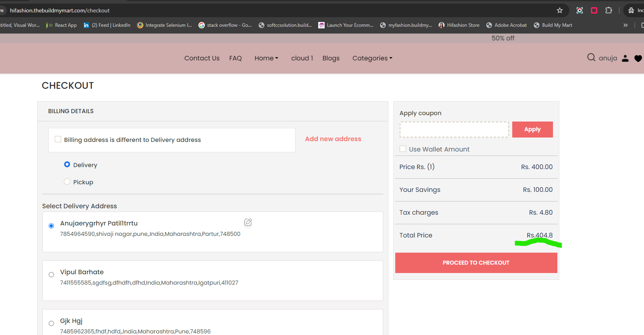Show more bookmarks with the chevron
The width and height of the screenshot is (644, 335).
point(626,25)
